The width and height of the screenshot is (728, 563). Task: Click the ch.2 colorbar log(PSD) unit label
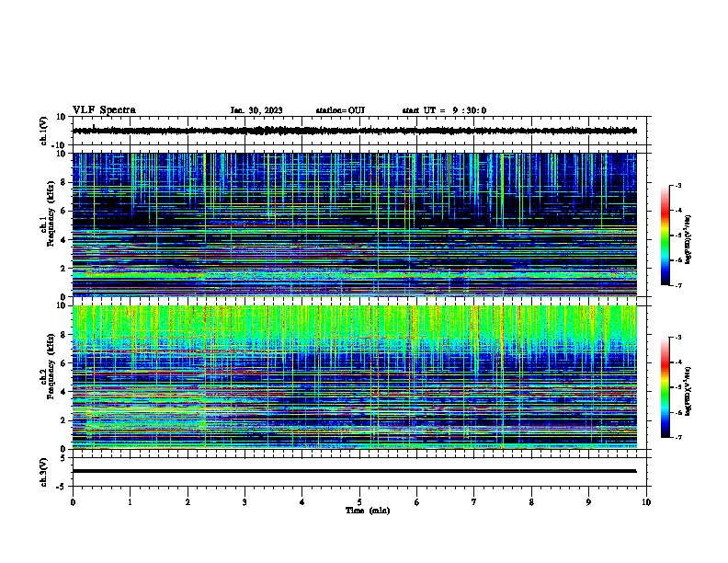tap(688, 392)
